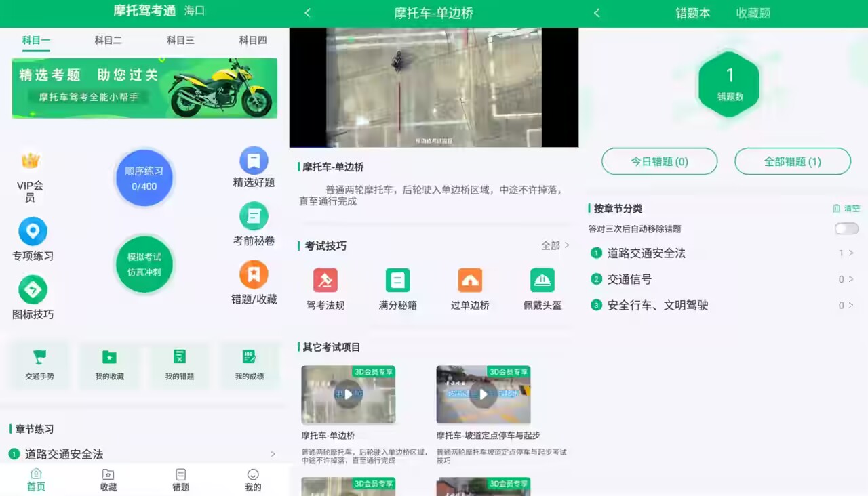
Task: Open 满分秘籍 green icon
Action: (x=397, y=281)
